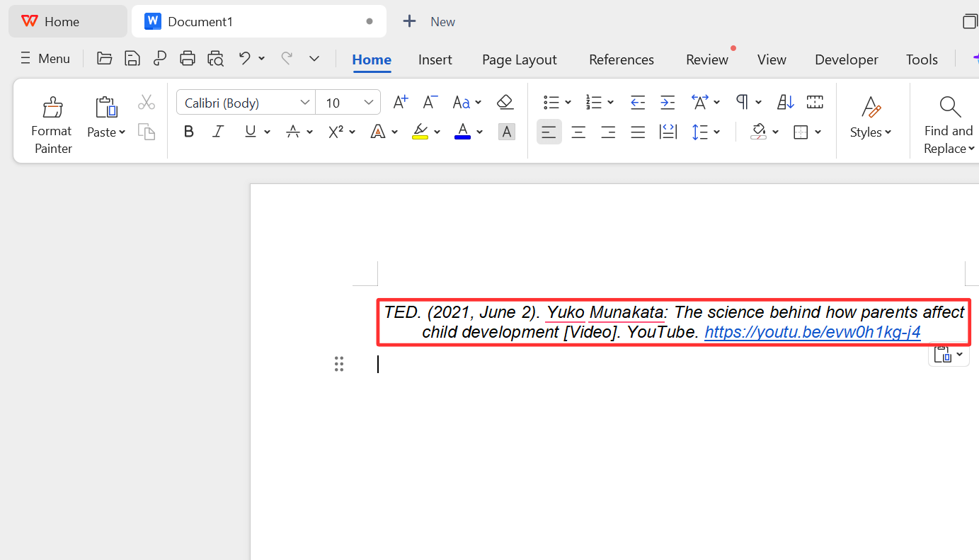This screenshot has width=979, height=560.
Task: Open the Find and Replace menu
Action: pos(948,121)
